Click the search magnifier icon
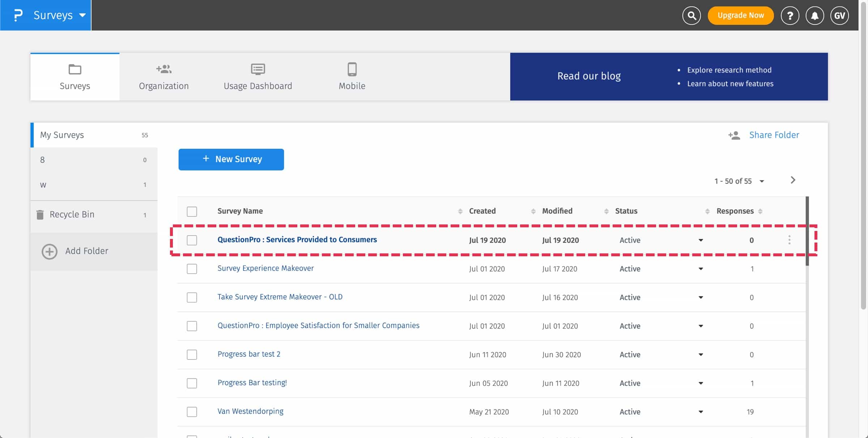This screenshot has height=438, width=868. click(x=691, y=16)
